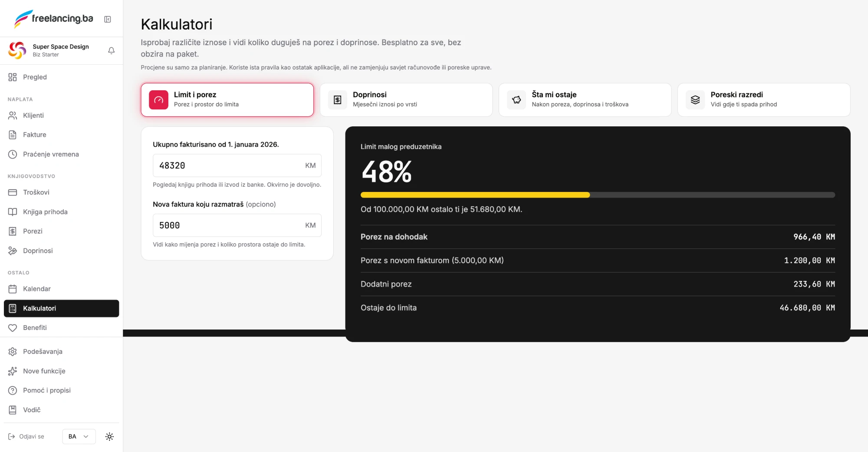Click Odjavi se to log out
The image size is (868, 452).
[x=26, y=436]
